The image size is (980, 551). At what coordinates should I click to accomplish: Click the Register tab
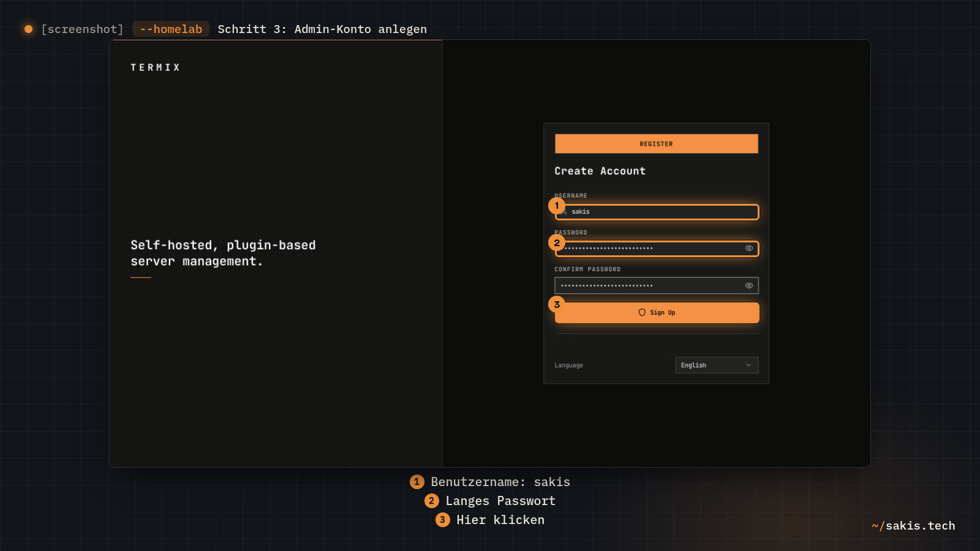click(656, 144)
